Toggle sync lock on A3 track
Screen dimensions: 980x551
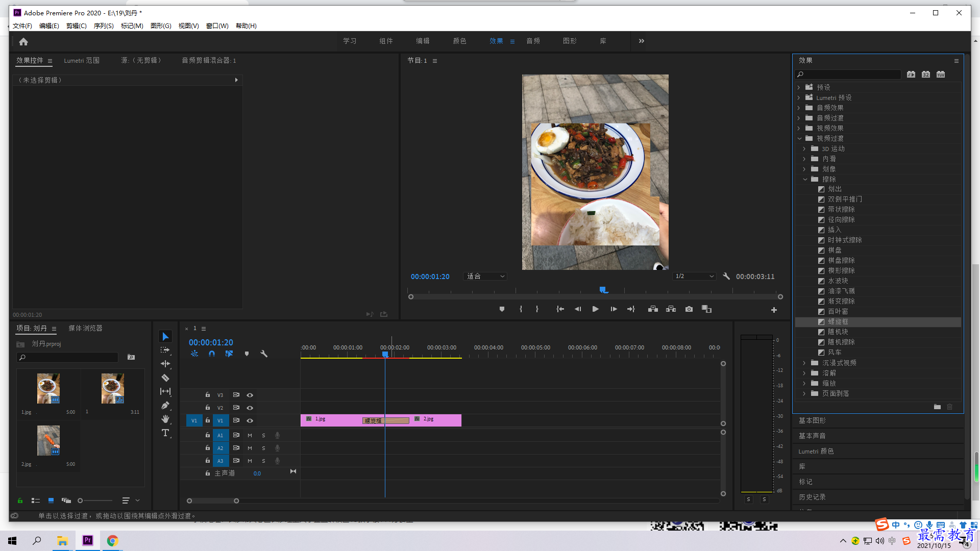[x=236, y=461]
